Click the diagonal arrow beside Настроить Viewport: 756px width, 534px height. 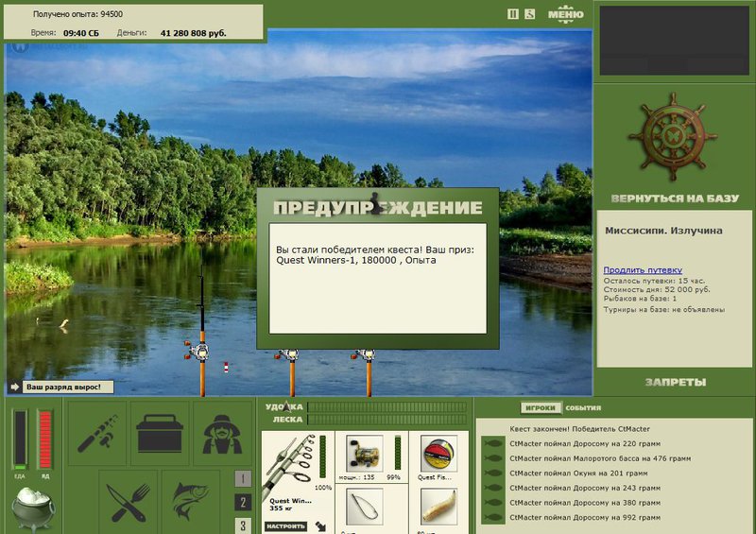pyautogui.click(x=320, y=526)
